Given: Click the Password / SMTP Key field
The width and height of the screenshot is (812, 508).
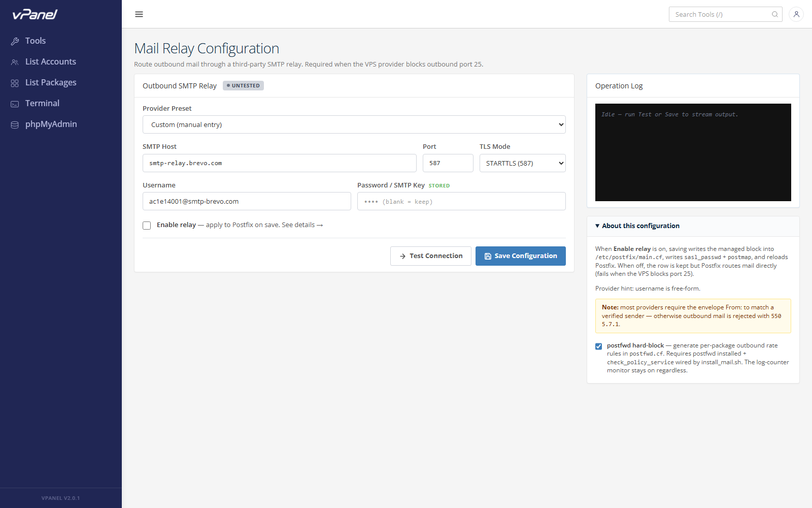Looking at the screenshot, I should point(461,201).
